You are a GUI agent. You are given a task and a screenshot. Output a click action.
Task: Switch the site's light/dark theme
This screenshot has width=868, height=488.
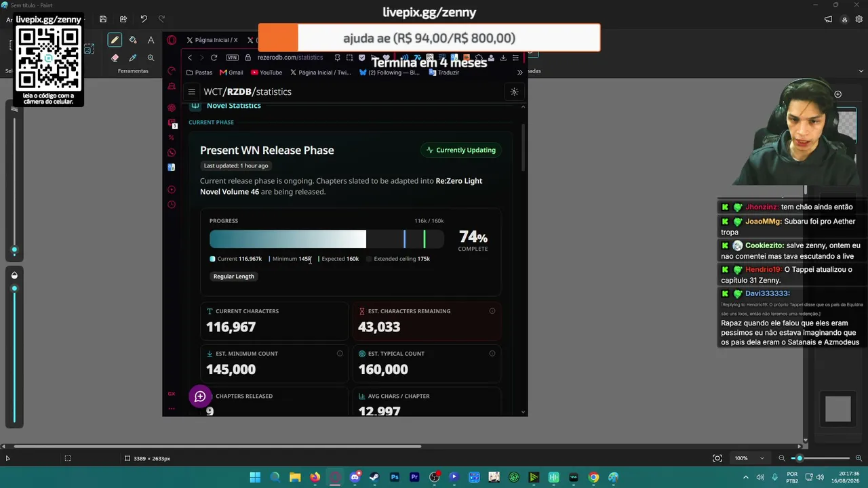click(x=514, y=91)
